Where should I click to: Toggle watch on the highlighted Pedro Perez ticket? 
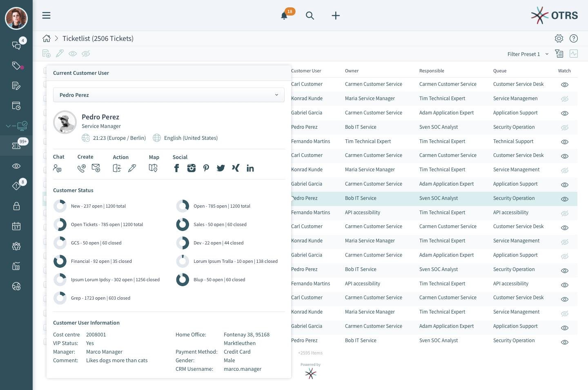565,199
